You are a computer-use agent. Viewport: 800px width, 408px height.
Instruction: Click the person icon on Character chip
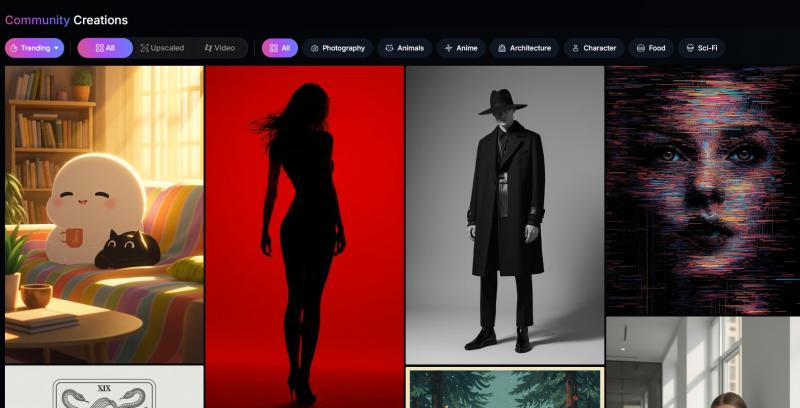click(575, 48)
